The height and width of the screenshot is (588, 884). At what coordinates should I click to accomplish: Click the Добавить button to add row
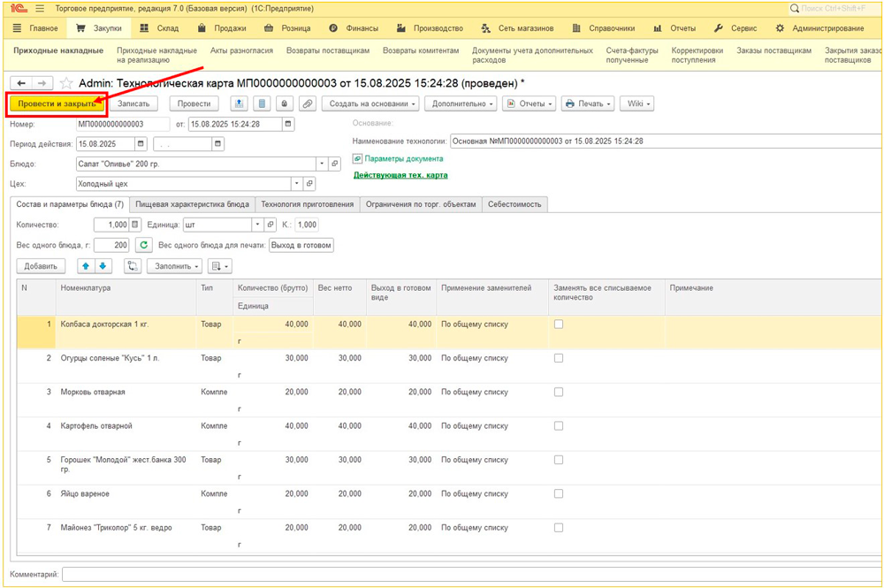41,265
